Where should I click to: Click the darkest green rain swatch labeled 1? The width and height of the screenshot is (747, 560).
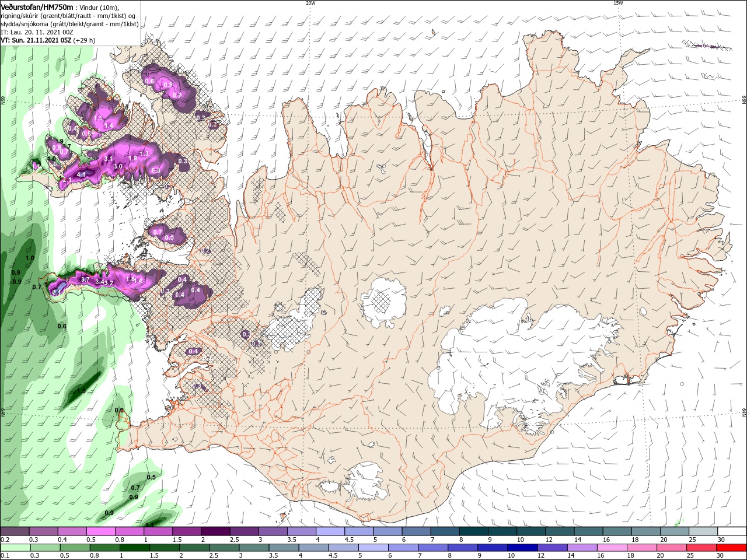[x=134, y=548]
